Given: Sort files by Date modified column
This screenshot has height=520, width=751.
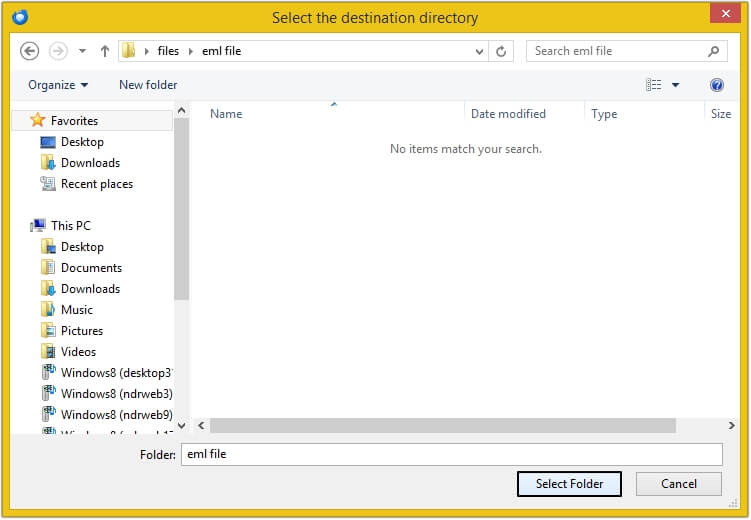Looking at the screenshot, I should [508, 114].
